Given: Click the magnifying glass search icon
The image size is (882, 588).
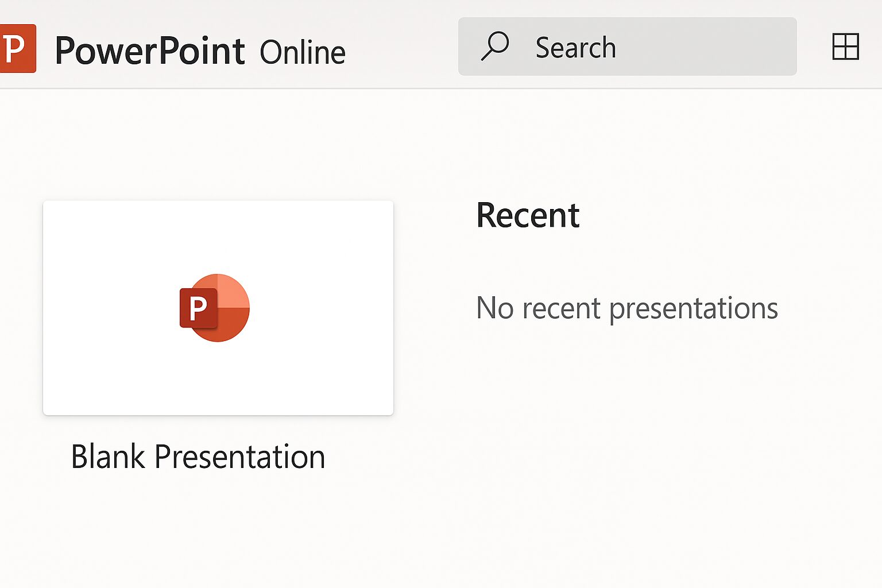Looking at the screenshot, I should 495,46.
